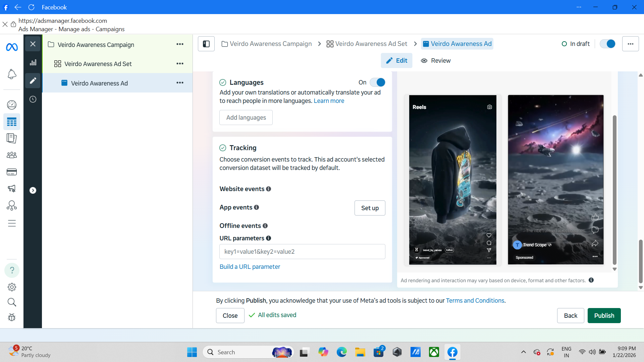Click browser refresh icon in title bar
The width and height of the screenshot is (644, 362).
[x=32, y=7]
